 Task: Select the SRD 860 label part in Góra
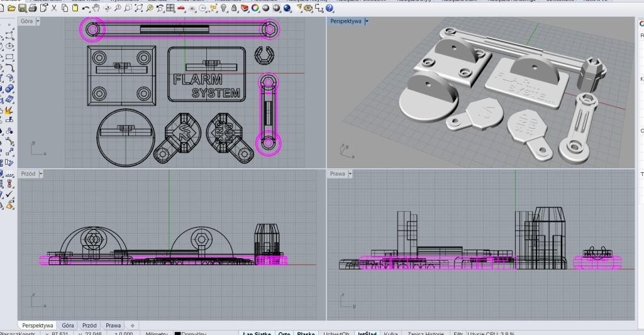pyautogui.click(x=229, y=138)
